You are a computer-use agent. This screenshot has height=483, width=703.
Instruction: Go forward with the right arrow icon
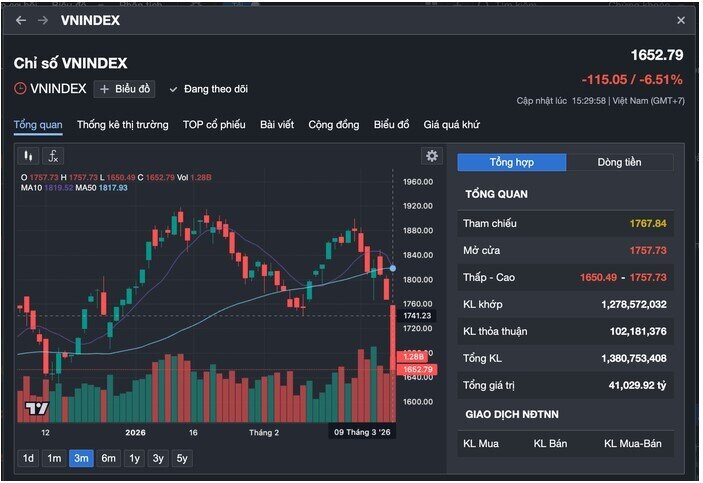tap(43, 21)
